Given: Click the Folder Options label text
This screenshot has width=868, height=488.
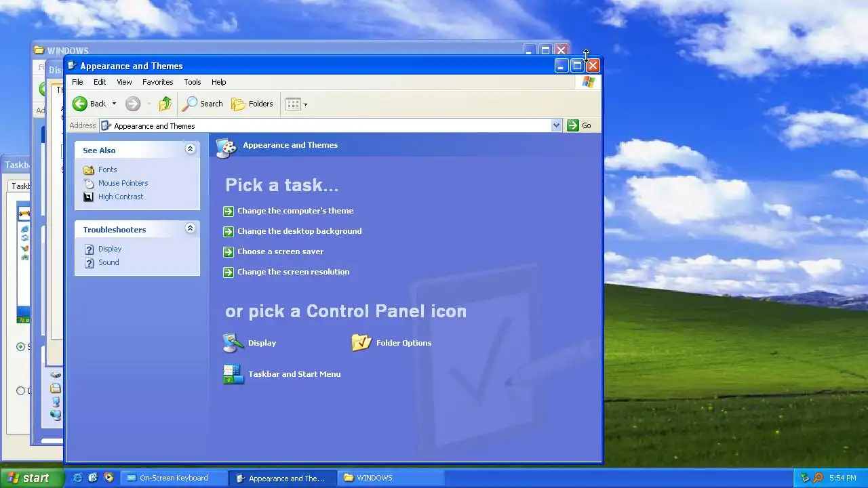Looking at the screenshot, I should (403, 343).
